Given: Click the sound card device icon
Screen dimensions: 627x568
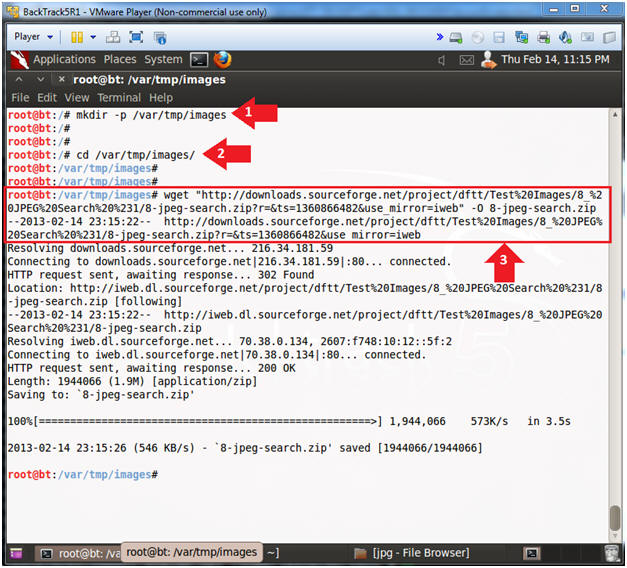Looking at the screenshot, I should (x=565, y=37).
